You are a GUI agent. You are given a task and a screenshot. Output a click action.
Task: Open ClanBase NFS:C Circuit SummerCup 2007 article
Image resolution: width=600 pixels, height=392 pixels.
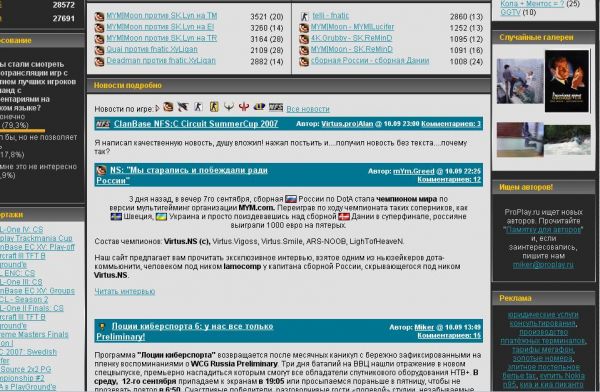(196, 124)
